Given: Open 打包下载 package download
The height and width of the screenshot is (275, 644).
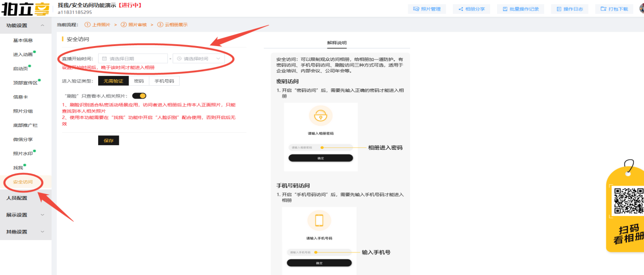Looking at the screenshot, I should click(x=614, y=8).
